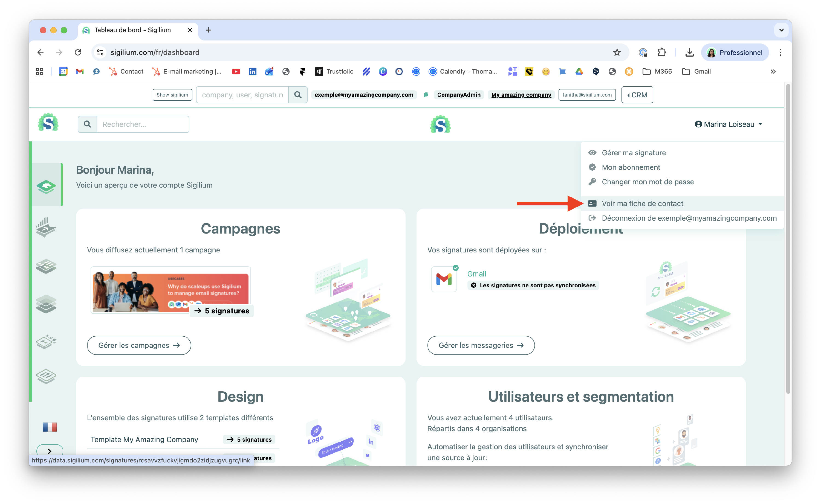Click the French flag language selector
Viewport: 821px width, 504px height.
pyautogui.click(x=50, y=427)
